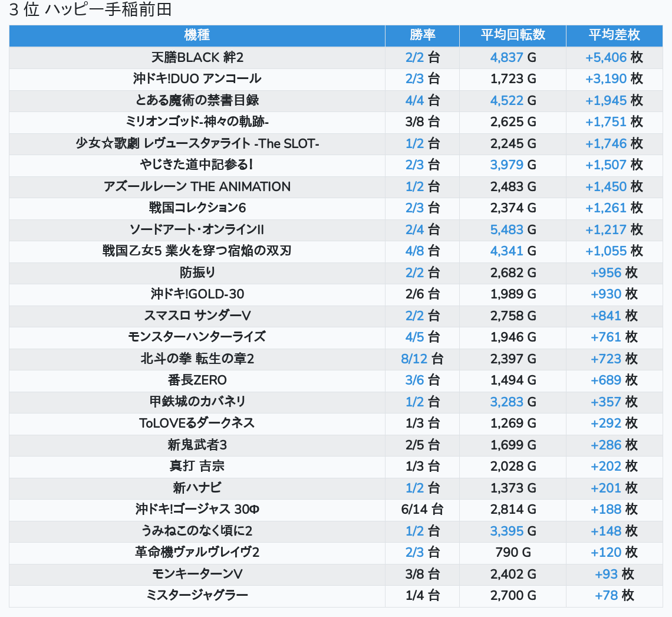Screen dimensions: 672x617
Task: Select the +357 枚 difference value
Action: pos(614,402)
